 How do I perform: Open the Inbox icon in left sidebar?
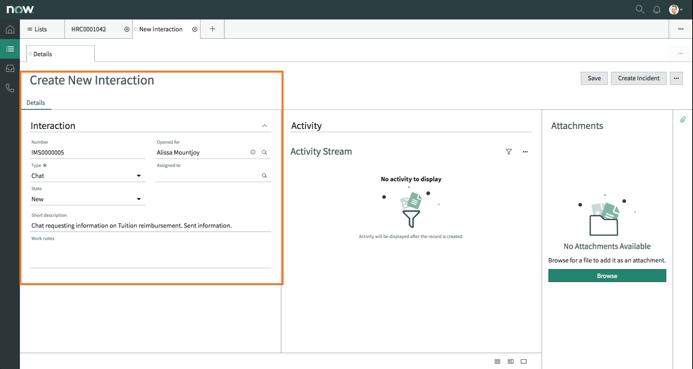click(10, 68)
